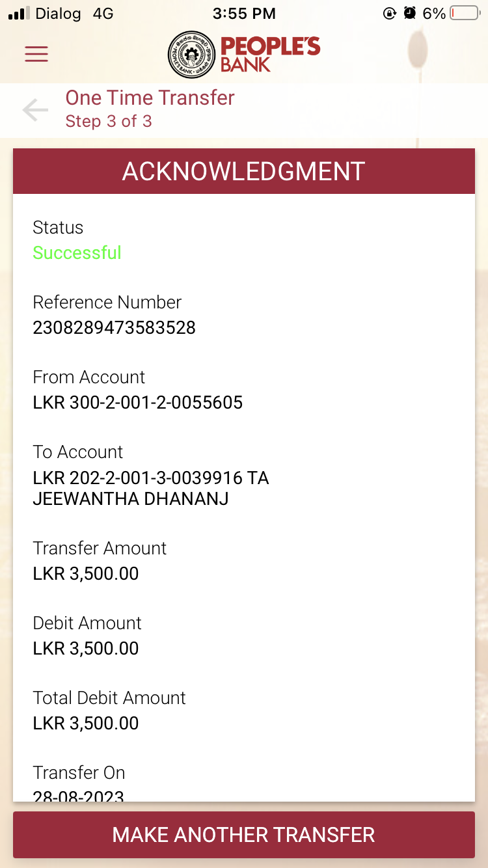Tap the Total Debit Amount value
The width and height of the screenshot is (488, 868).
(x=85, y=723)
